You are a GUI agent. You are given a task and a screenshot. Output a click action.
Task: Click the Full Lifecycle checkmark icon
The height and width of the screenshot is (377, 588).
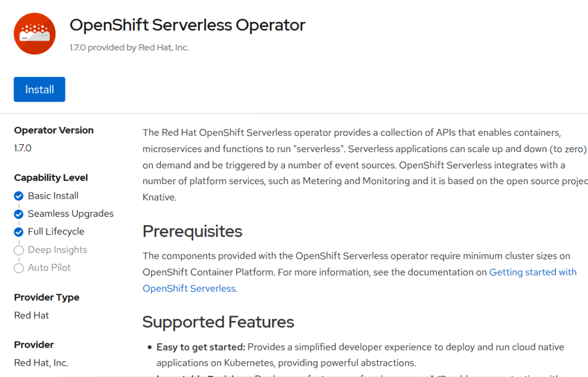[x=19, y=232]
